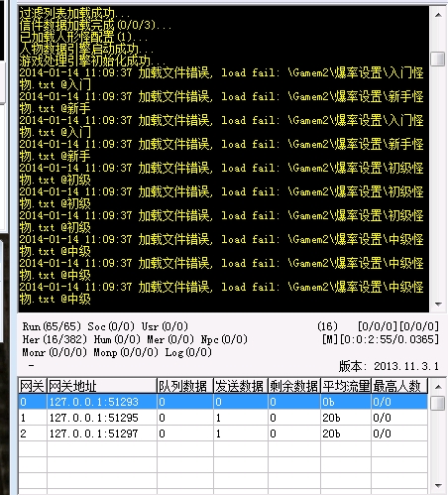448x495 pixels.
Task: Click the Her (16/382) status text
Action: 55,339
